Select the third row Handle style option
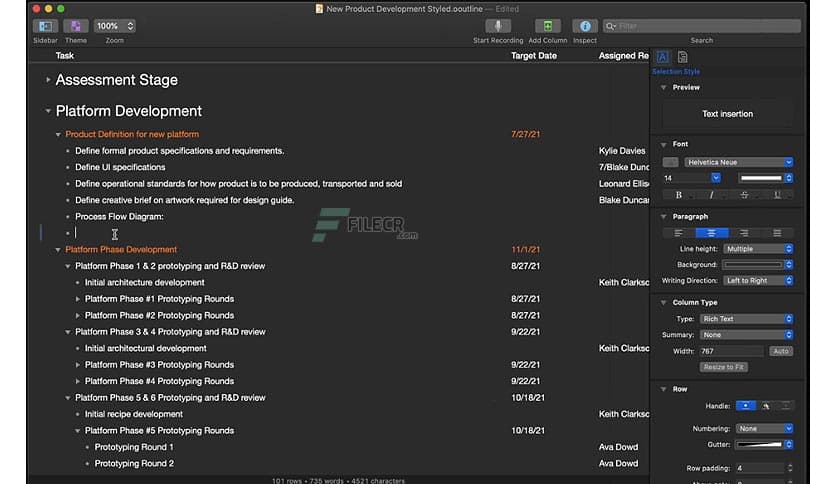The image size is (836, 484). tap(785, 406)
